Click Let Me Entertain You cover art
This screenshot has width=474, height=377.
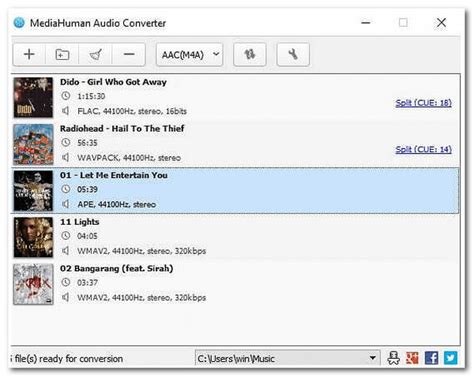[x=33, y=191]
